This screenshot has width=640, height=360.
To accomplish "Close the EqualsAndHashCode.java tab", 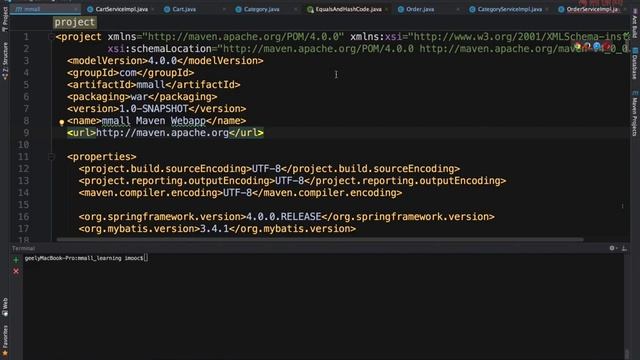I will (x=386, y=9).
